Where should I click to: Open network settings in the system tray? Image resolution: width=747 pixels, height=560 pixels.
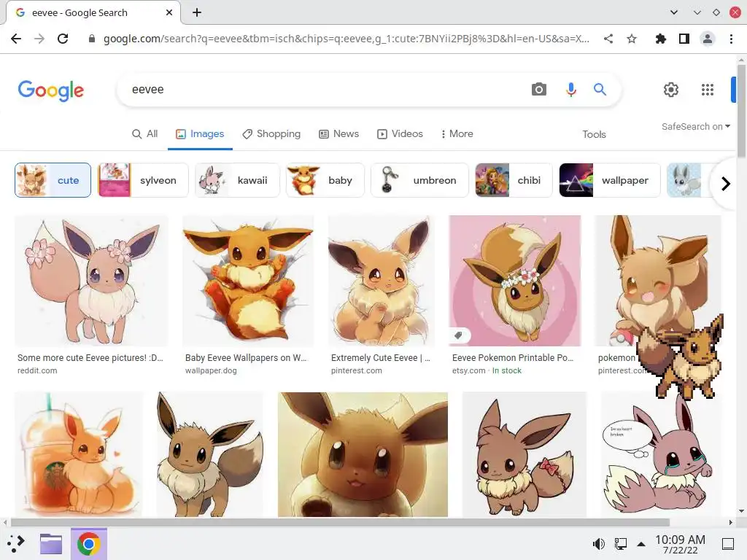click(x=620, y=544)
